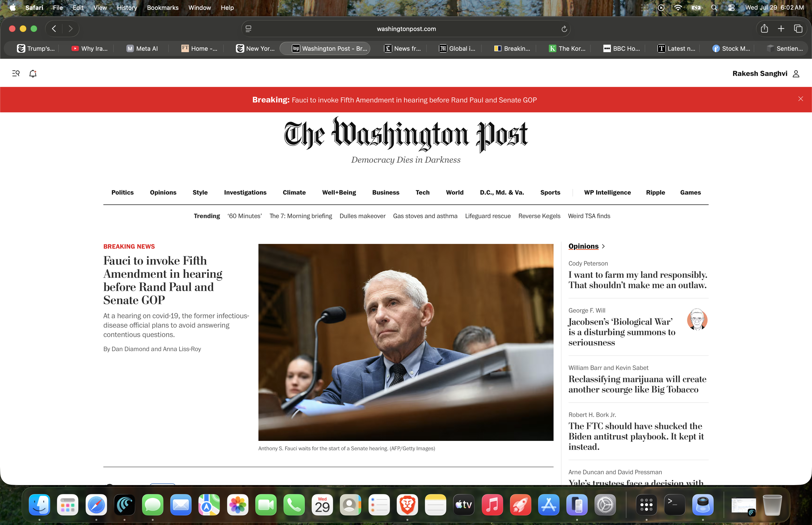The width and height of the screenshot is (812, 525).
Task: Open Spotlight search in the menu bar
Action: pyautogui.click(x=714, y=7)
